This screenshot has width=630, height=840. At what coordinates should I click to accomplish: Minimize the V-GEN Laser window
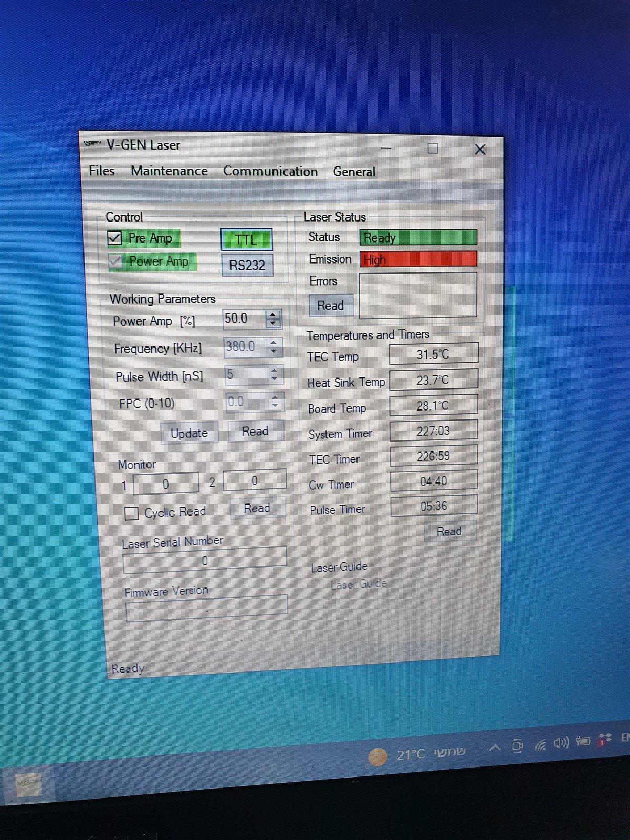(x=386, y=148)
